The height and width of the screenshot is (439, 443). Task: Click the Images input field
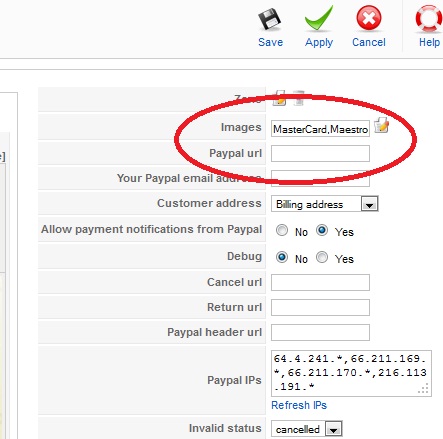320,129
